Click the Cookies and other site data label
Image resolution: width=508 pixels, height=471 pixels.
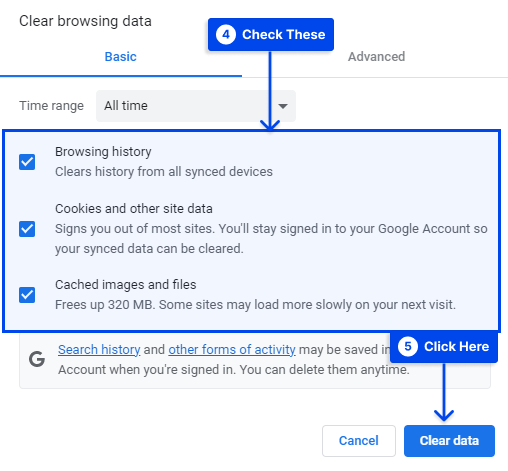click(134, 209)
